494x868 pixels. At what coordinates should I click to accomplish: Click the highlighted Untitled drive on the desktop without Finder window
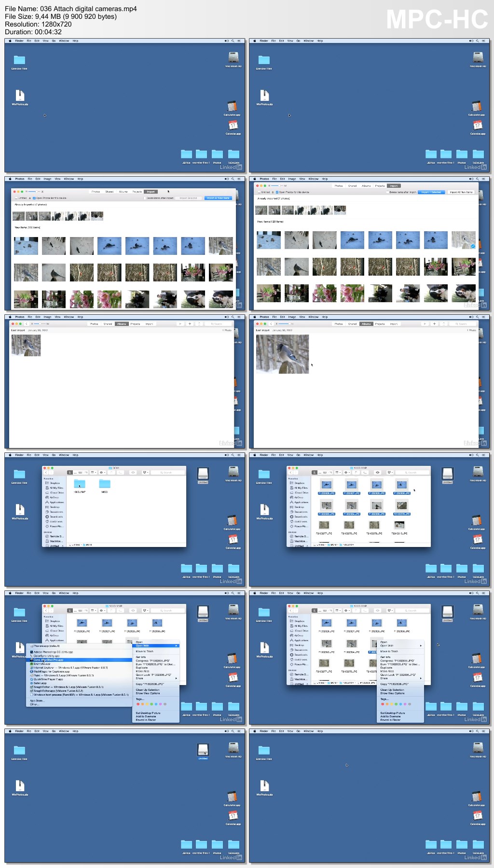203,751
